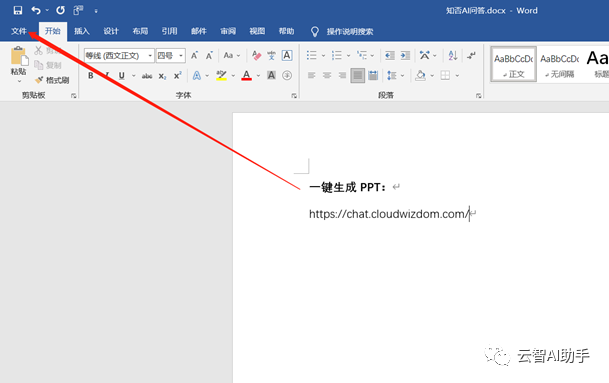This screenshot has width=609, height=383.
Task: Toggle superscript formatting
Action: (x=178, y=75)
